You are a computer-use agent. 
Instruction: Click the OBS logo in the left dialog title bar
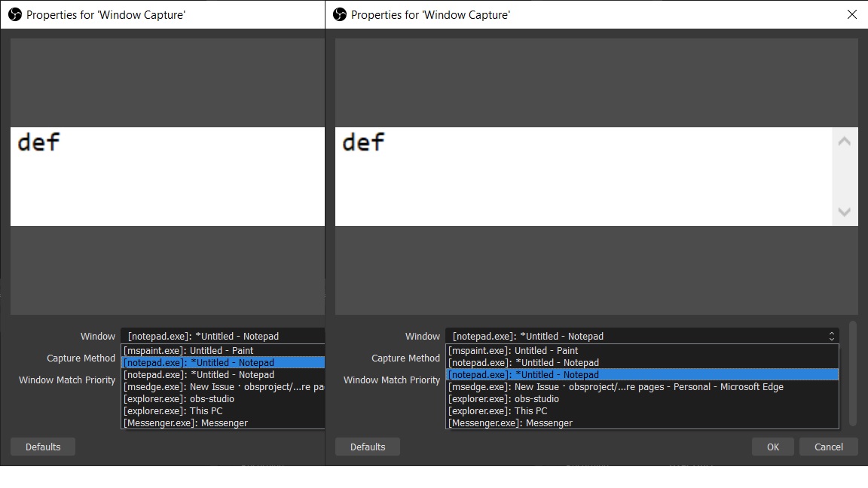(x=13, y=14)
